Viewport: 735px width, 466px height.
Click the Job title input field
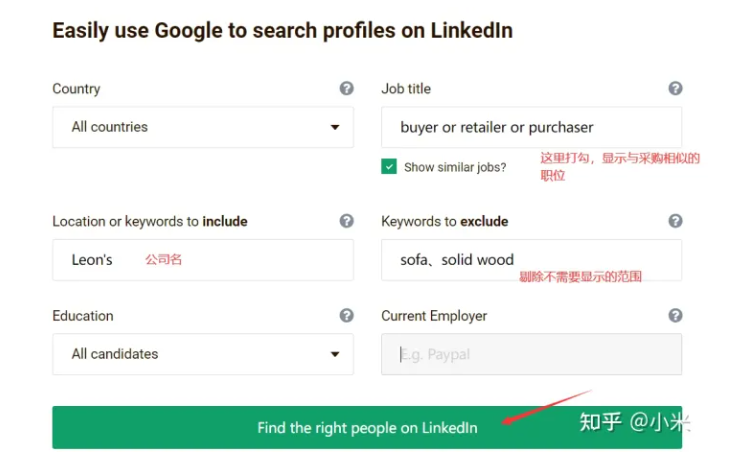click(x=531, y=127)
